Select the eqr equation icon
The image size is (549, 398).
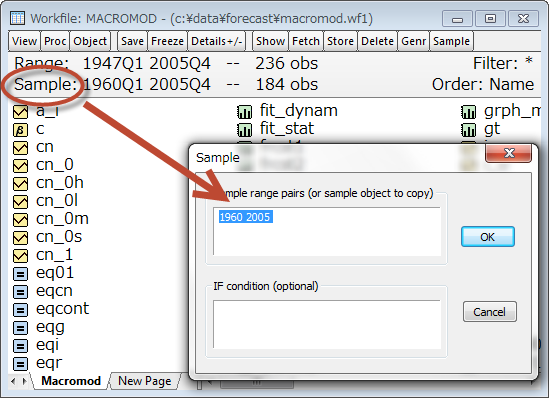click(x=20, y=364)
